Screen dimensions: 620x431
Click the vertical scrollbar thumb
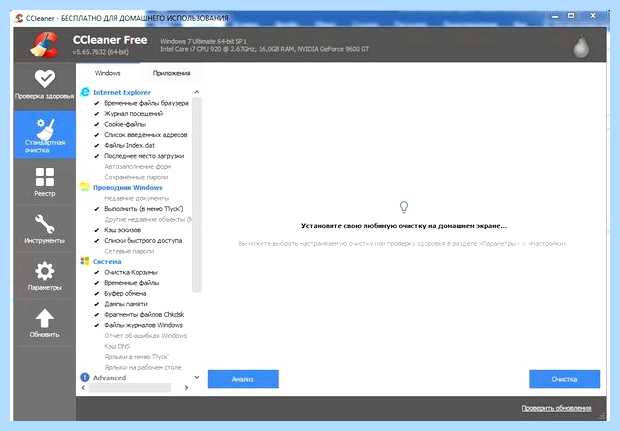pos(197,195)
